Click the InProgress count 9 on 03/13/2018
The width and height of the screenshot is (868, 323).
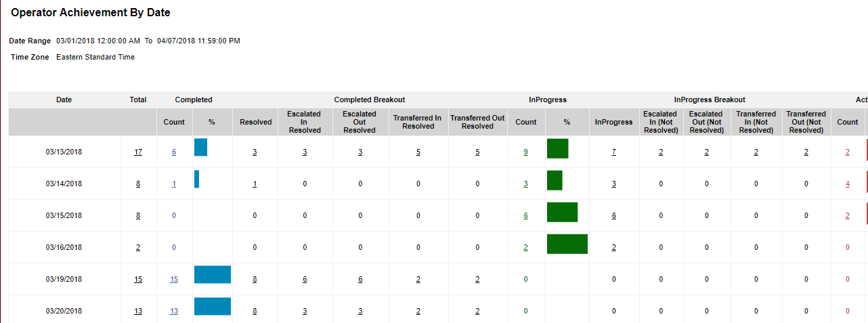tap(525, 152)
